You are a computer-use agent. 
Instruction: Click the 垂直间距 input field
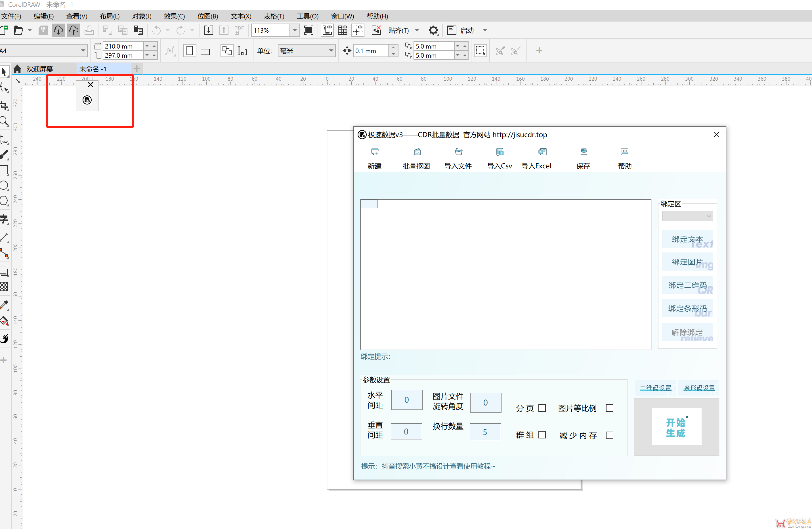click(x=406, y=432)
